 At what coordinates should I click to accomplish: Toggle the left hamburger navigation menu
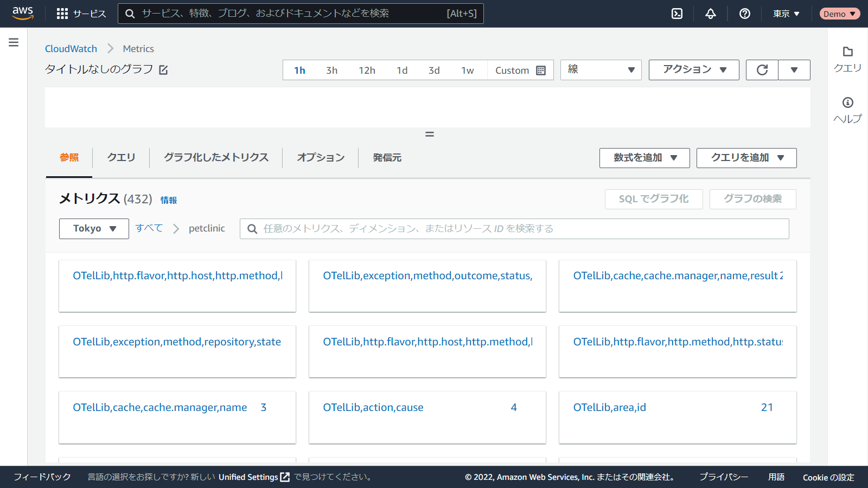[x=14, y=42]
